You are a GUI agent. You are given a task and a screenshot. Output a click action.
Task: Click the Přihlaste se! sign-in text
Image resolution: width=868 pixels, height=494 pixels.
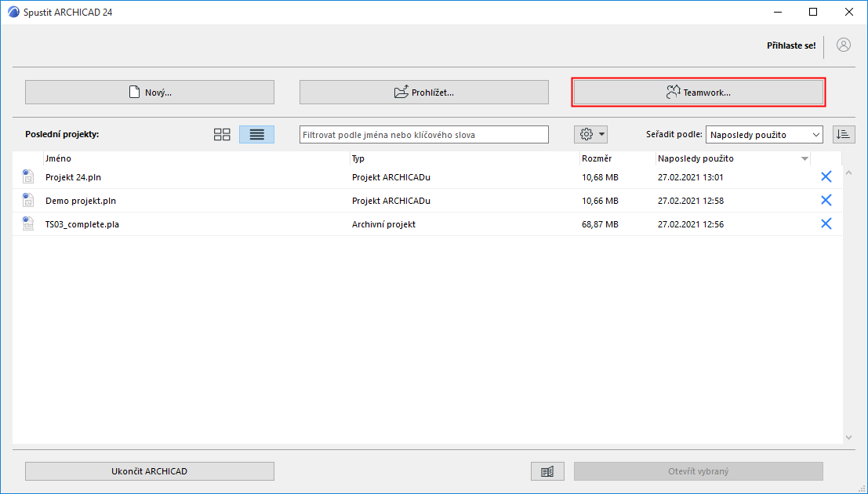pyautogui.click(x=791, y=46)
